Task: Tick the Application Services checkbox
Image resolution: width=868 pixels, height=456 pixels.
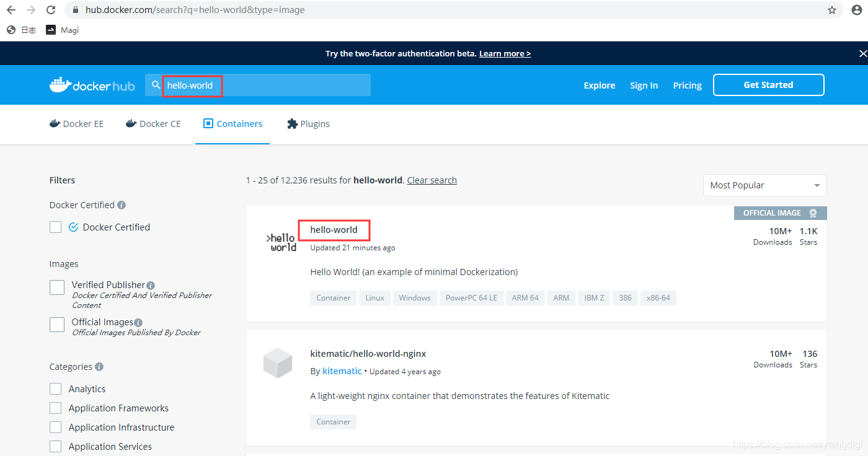Action: (x=56, y=447)
